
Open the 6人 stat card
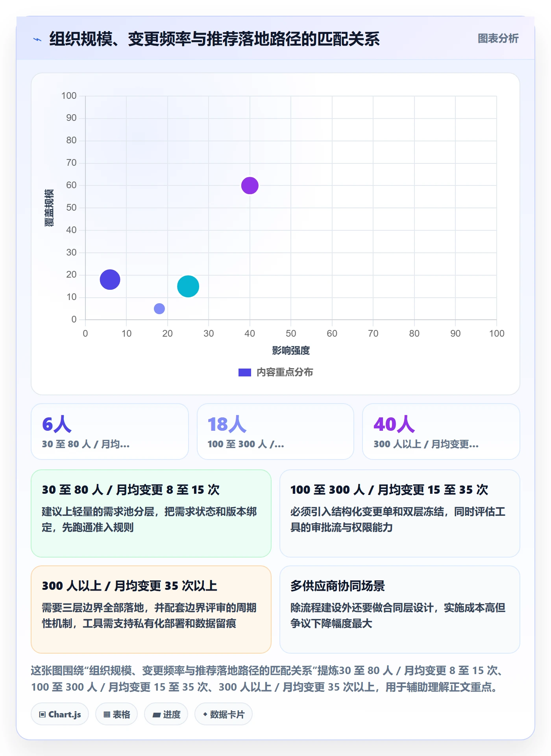[x=110, y=432]
